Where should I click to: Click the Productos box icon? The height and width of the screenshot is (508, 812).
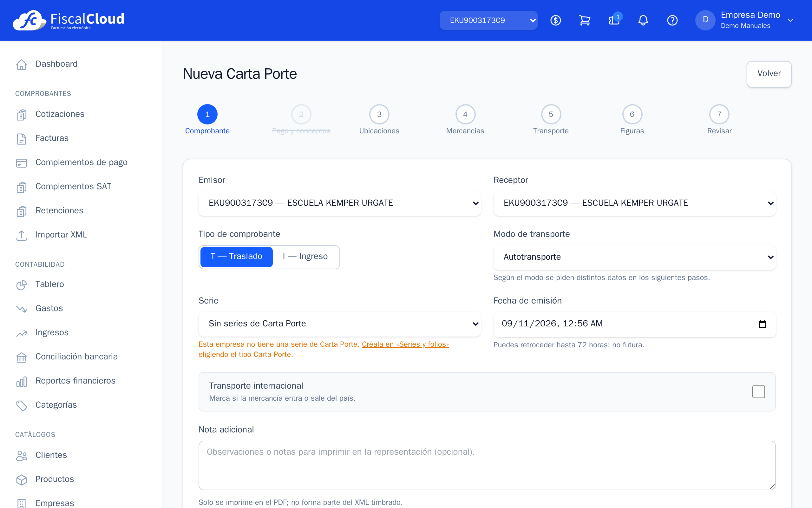(22, 479)
